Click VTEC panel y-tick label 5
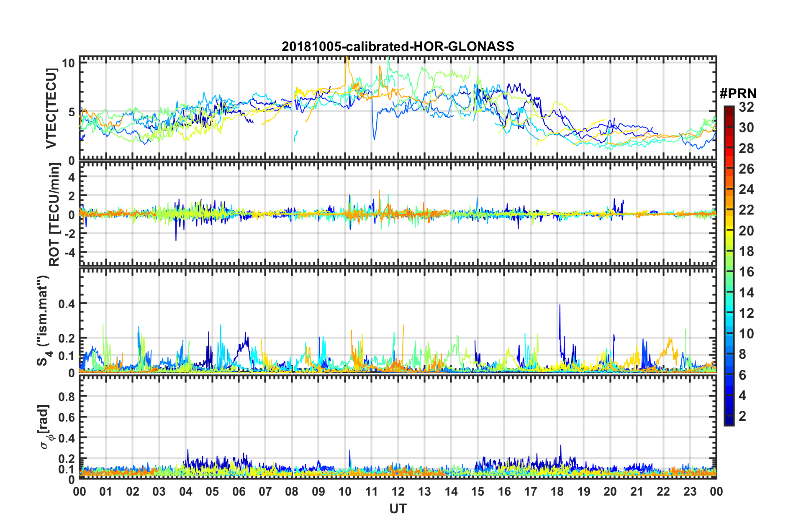The width and height of the screenshot is (796, 532). point(72,112)
